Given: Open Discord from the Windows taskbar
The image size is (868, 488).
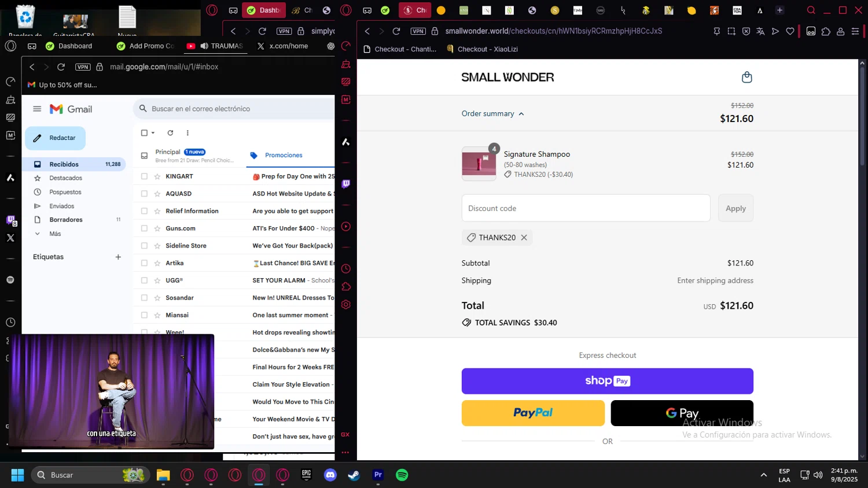Looking at the screenshot, I should tap(330, 475).
